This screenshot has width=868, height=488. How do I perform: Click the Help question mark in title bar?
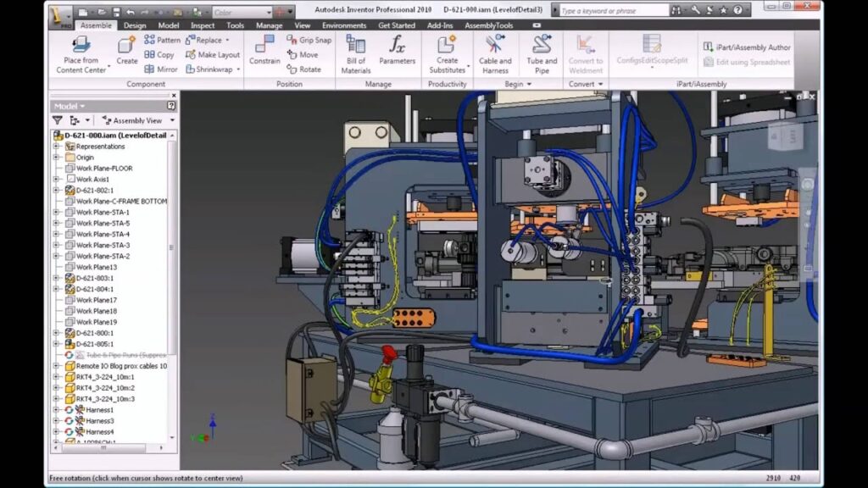point(737,10)
